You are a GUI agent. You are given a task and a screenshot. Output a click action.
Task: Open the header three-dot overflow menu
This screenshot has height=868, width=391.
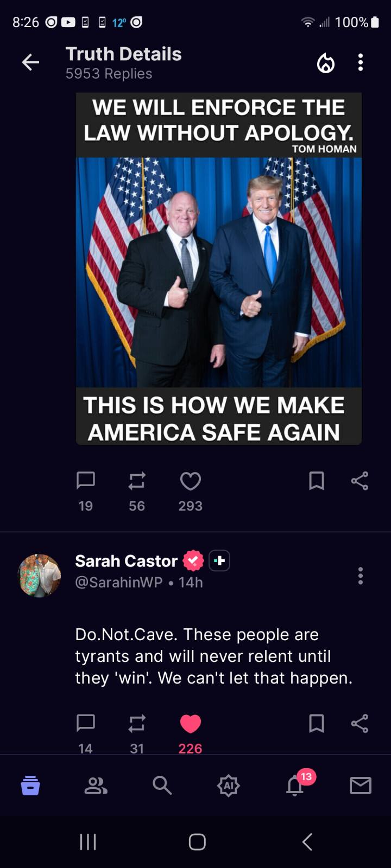[x=360, y=62]
